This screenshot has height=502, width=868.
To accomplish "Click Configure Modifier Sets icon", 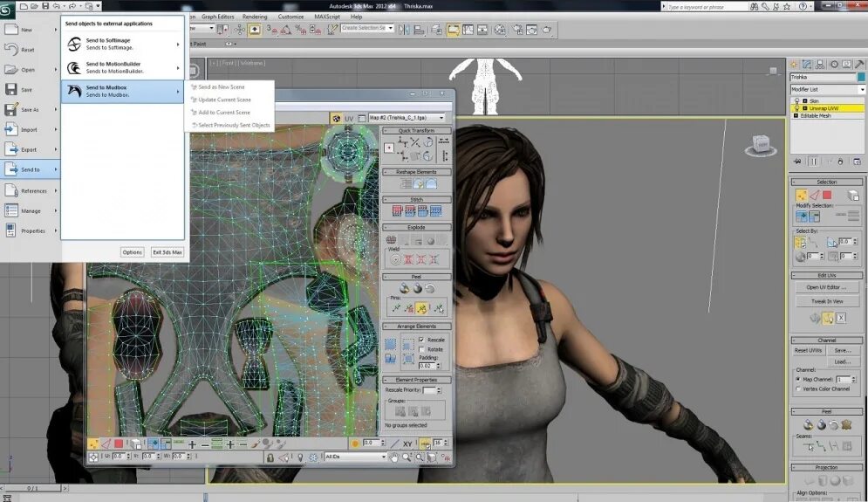I will click(x=857, y=162).
